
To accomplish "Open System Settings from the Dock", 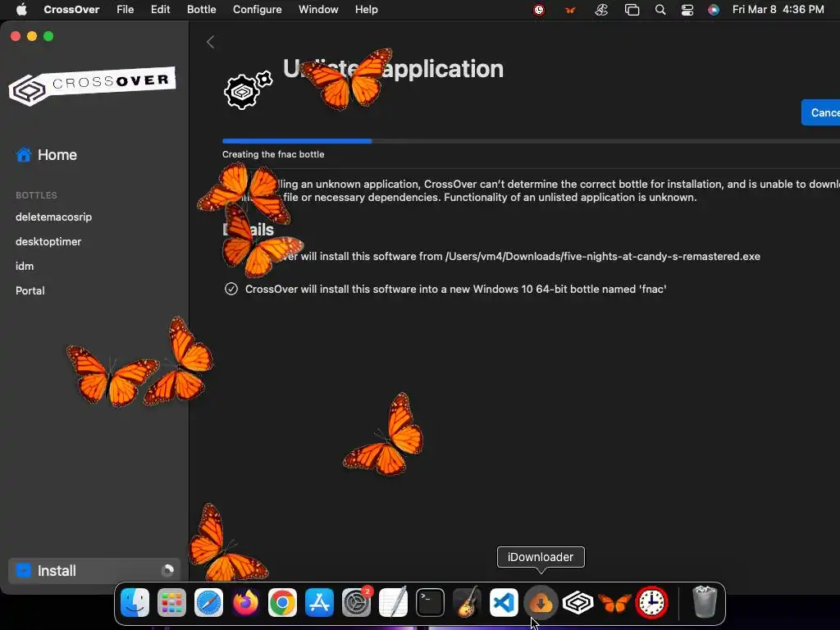I will click(x=356, y=603).
